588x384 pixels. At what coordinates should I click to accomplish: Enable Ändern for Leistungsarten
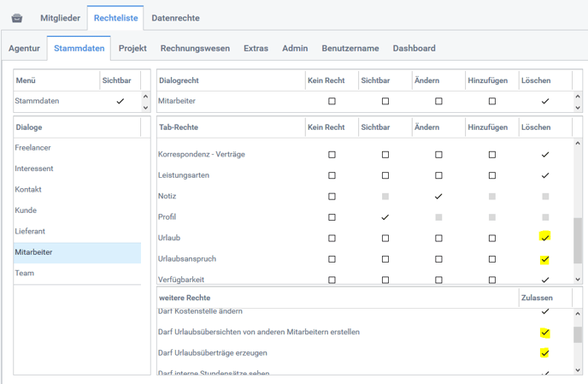click(438, 176)
